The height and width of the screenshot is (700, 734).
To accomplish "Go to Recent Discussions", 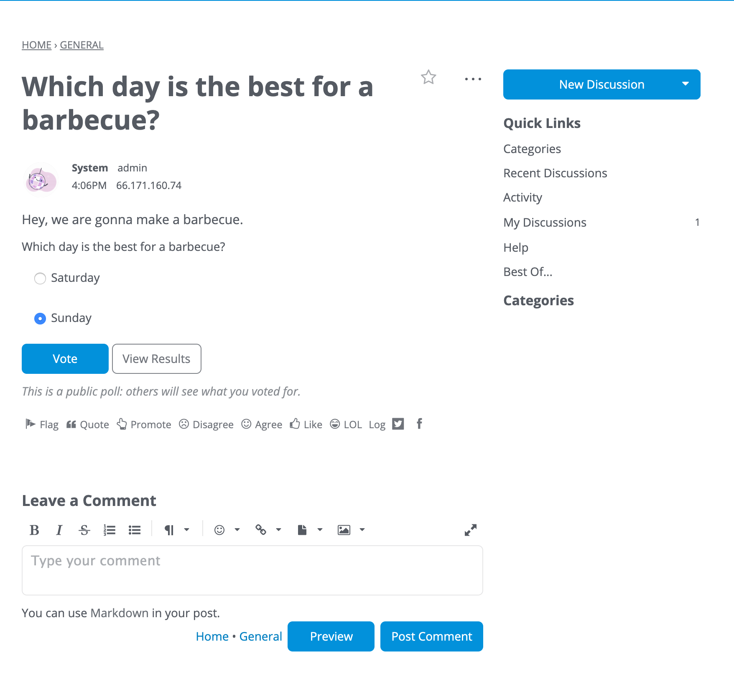I will [x=555, y=173].
